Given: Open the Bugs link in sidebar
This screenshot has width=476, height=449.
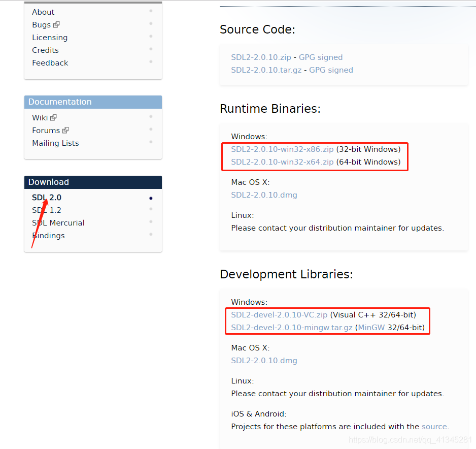Looking at the screenshot, I should [x=41, y=25].
